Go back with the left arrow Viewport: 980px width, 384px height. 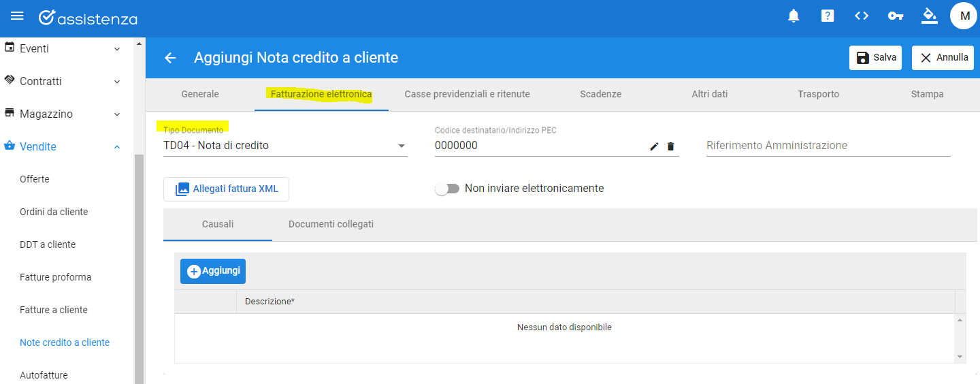(170, 58)
